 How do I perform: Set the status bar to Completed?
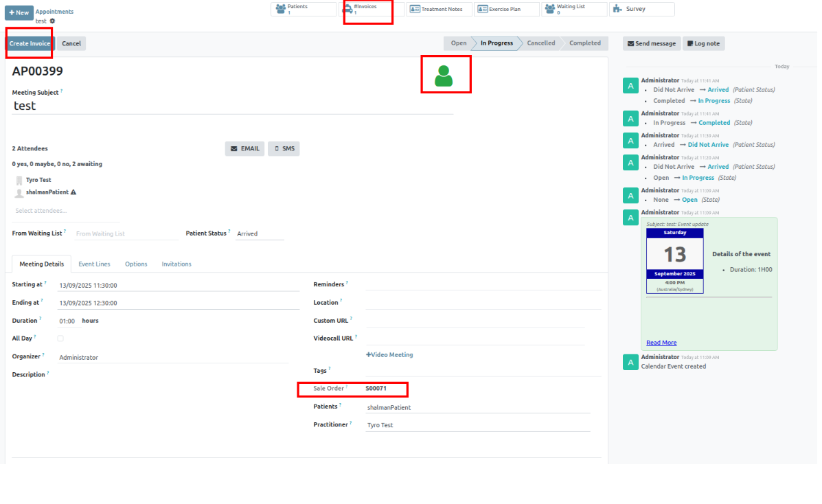point(584,43)
